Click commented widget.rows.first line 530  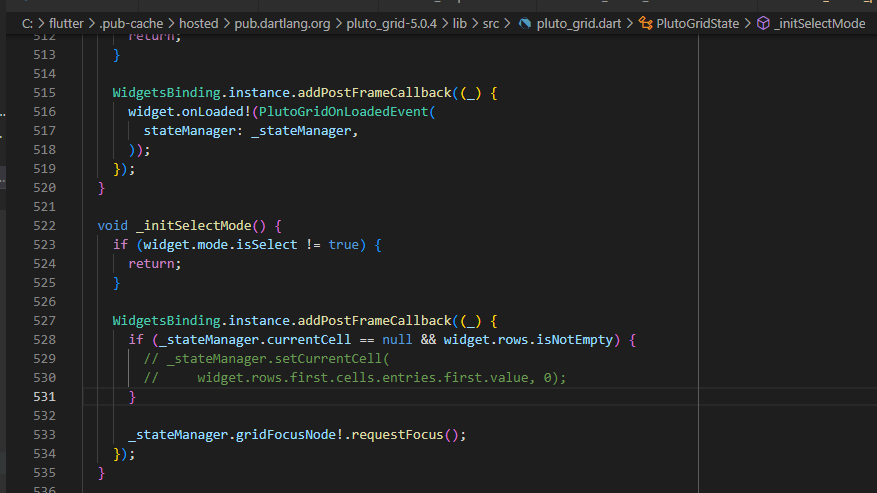(x=355, y=378)
